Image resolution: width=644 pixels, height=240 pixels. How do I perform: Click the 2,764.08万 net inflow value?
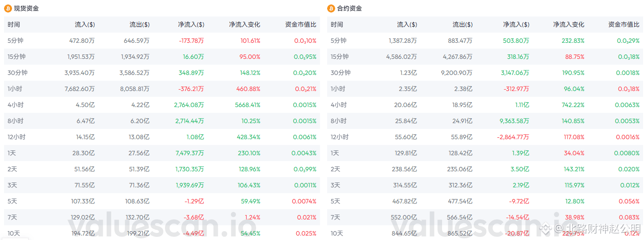coord(188,105)
